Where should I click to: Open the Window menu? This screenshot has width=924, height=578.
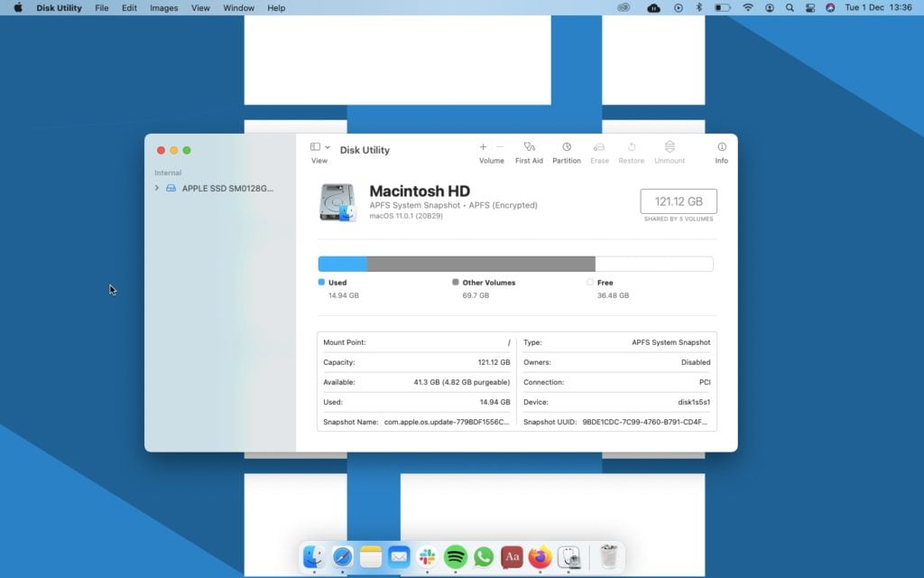[238, 7]
